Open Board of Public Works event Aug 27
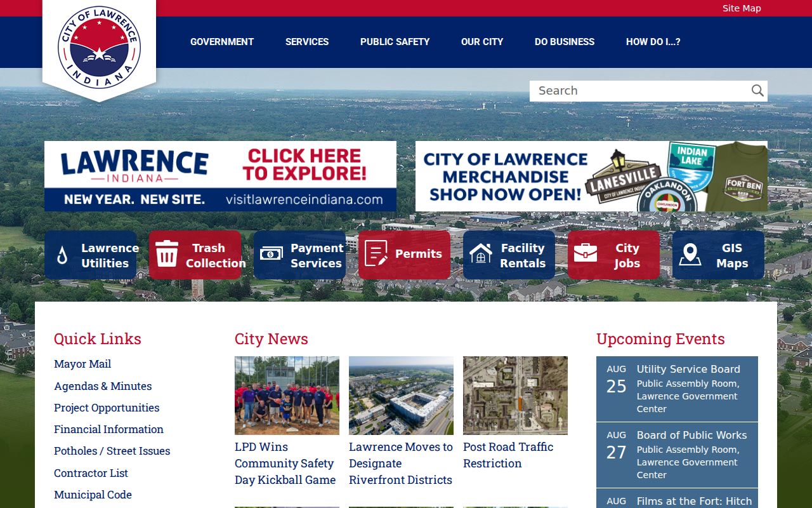This screenshot has width=812, height=508. coord(677,455)
